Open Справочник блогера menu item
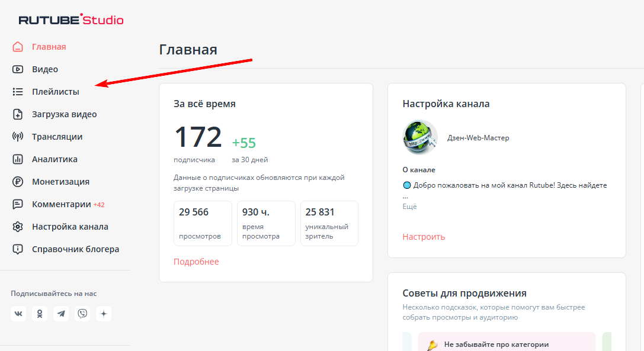Viewport: 644px width, 351px height. click(76, 249)
